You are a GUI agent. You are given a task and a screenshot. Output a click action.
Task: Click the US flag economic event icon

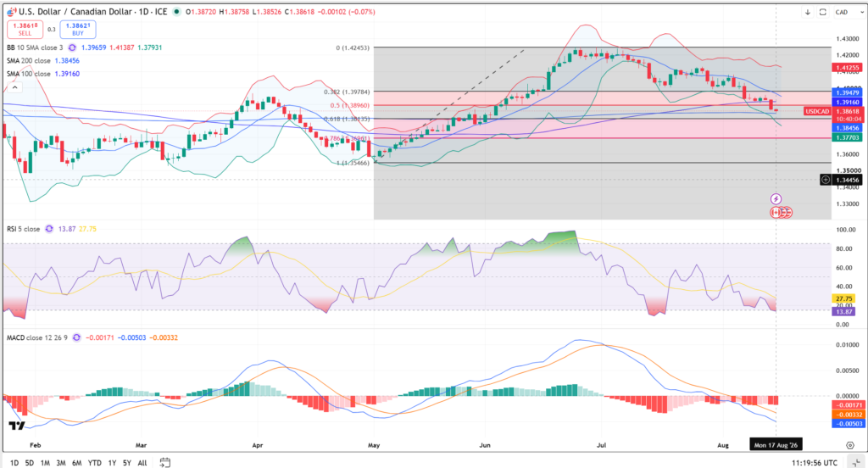787,212
